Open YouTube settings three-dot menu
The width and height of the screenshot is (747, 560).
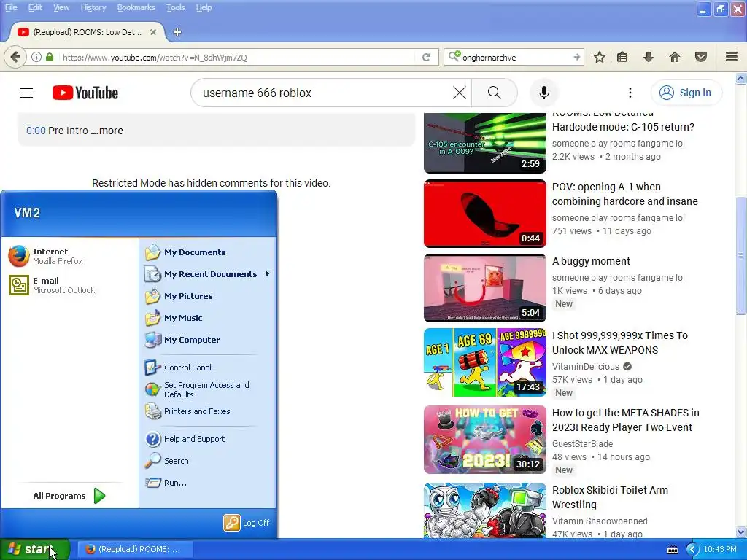(x=630, y=93)
